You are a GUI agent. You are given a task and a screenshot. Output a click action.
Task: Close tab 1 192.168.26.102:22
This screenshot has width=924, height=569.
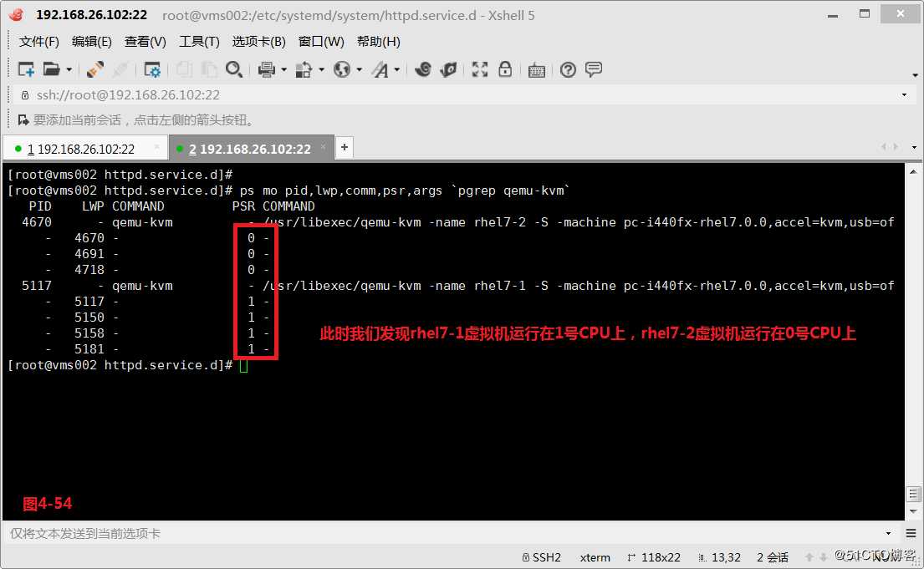point(157,147)
